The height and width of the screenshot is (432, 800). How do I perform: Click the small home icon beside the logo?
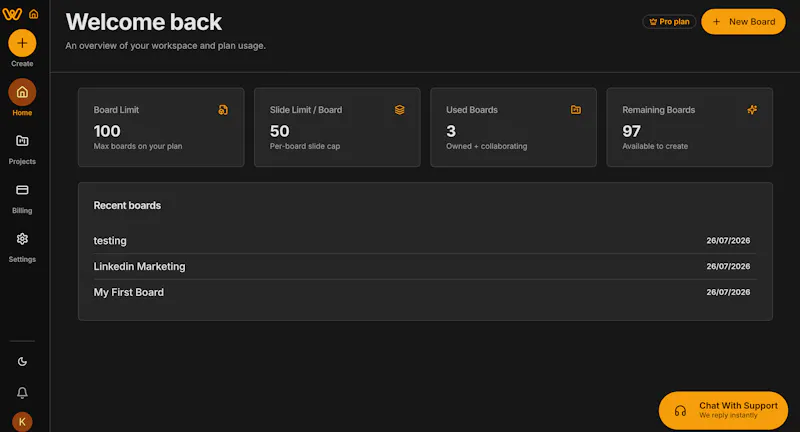tap(34, 14)
